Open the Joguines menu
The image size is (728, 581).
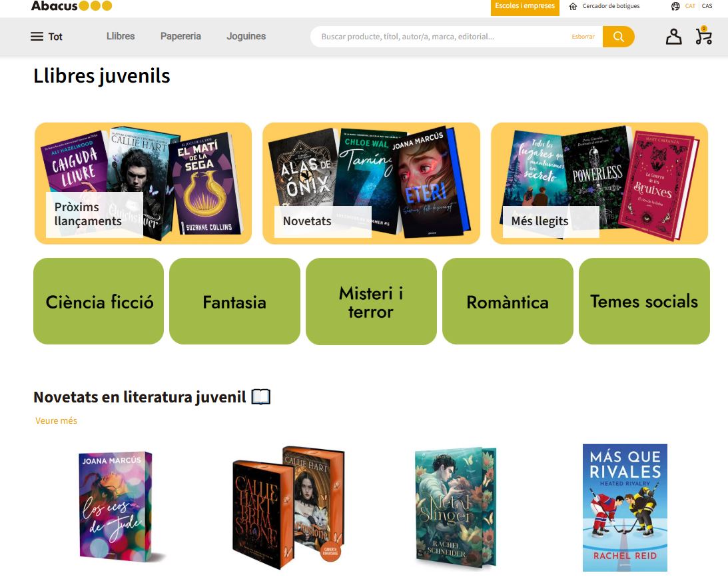click(246, 36)
